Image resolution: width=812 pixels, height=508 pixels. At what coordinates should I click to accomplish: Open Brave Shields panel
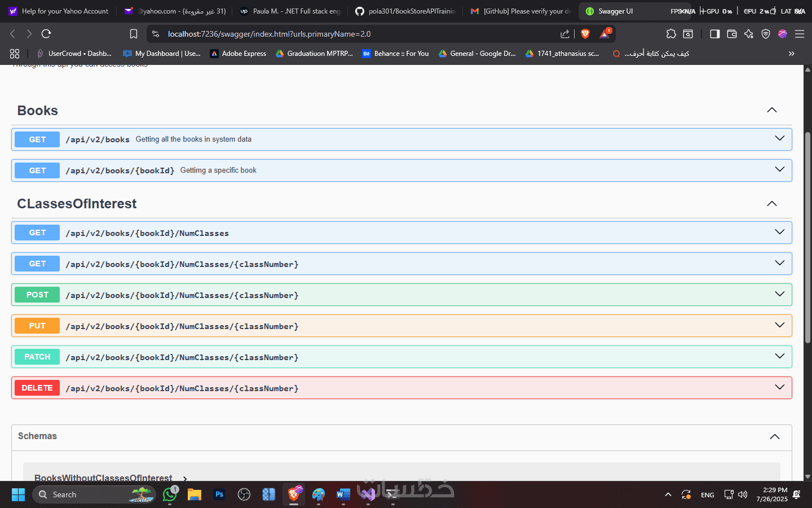pyautogui.click(x=585, y=34)
